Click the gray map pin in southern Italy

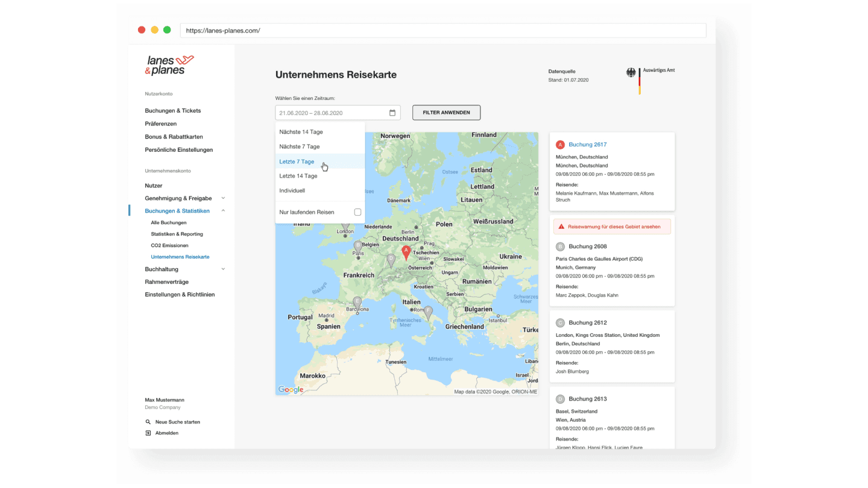[x=428, y=312]
